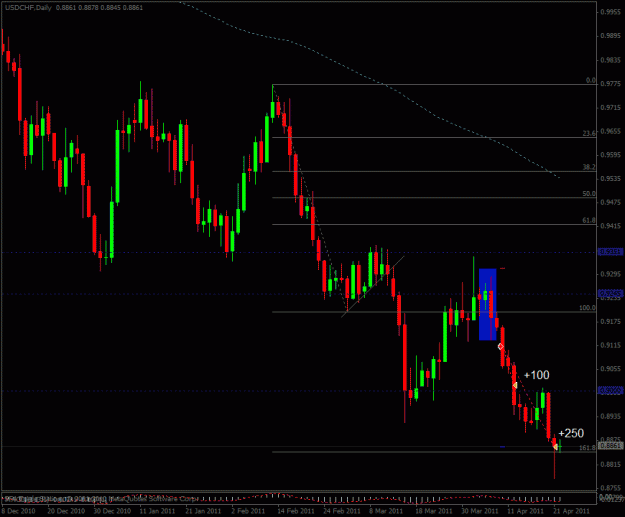Click the 24 Feb 2011 date label

point(342,511)
